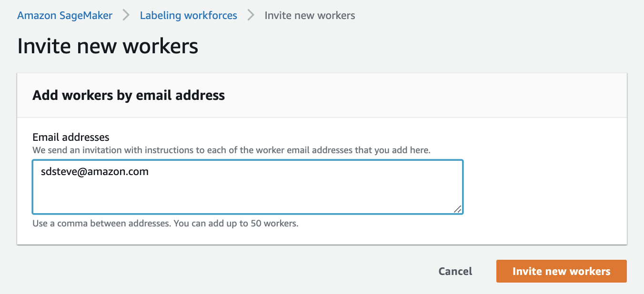The height and width of the screenshot is (294, 644).
Task: Click chevron separator after Amazon SageMaker
Action: coord(126,15)
